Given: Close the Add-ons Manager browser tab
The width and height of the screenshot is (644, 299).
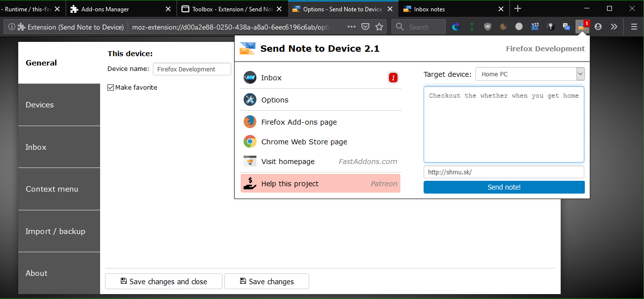Looking at the screenshot, I should tap(168, 9).
